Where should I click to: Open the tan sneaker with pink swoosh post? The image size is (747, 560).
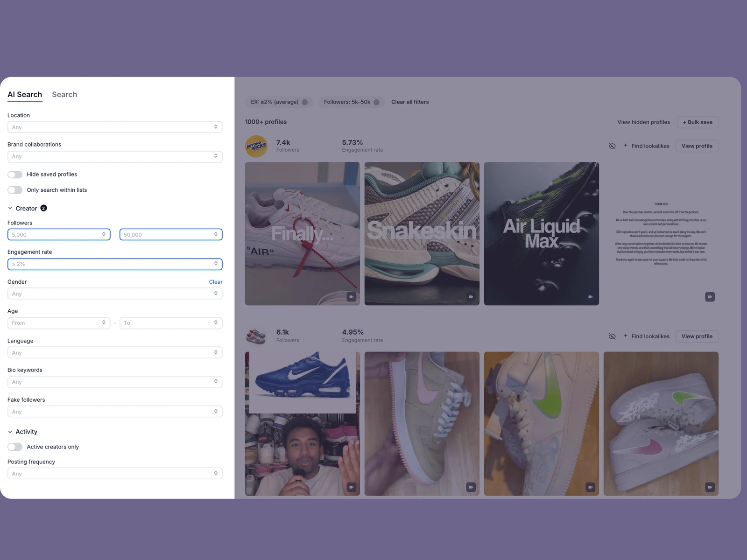click(x=422, y=424)
